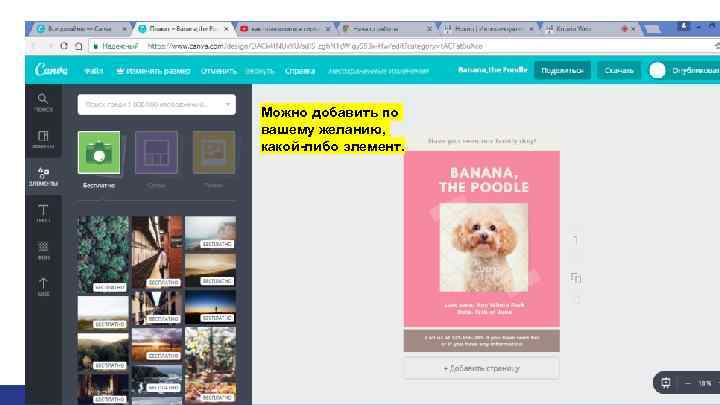This screenshot has width=720, height=405.
Task: Click Вернуть to redo
Action: [259, 71]
